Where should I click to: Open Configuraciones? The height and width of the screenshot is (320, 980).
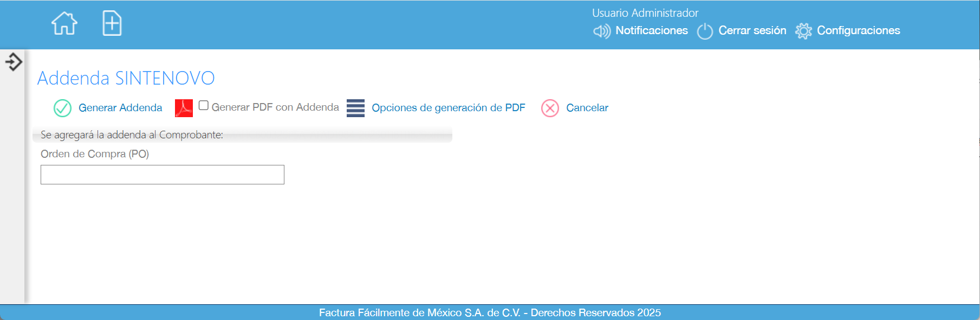click(858, 30)
